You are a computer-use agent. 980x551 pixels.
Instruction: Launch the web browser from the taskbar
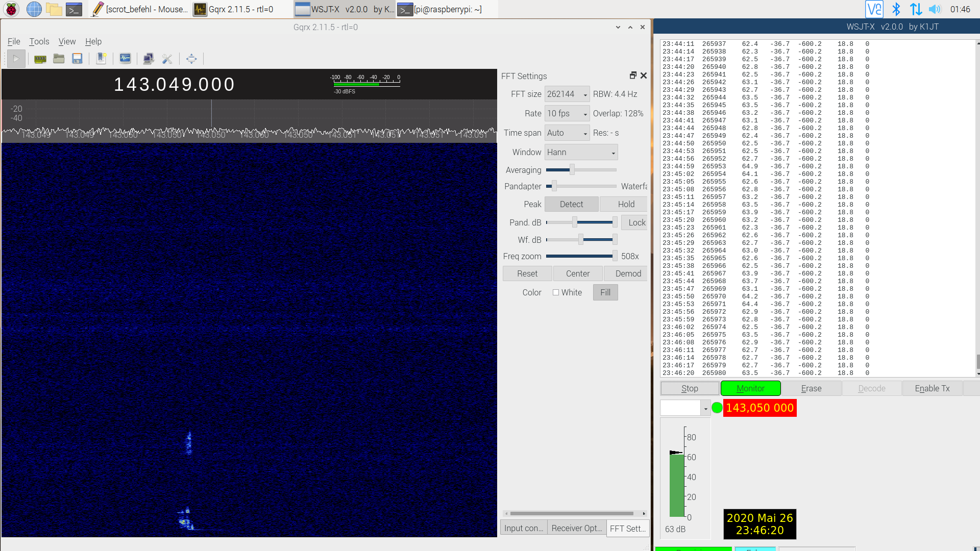click(x=34, y=9)
